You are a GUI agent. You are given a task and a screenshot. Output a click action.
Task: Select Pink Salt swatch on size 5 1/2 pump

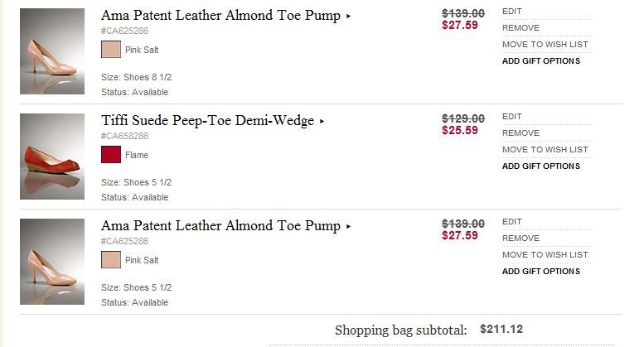111,260
